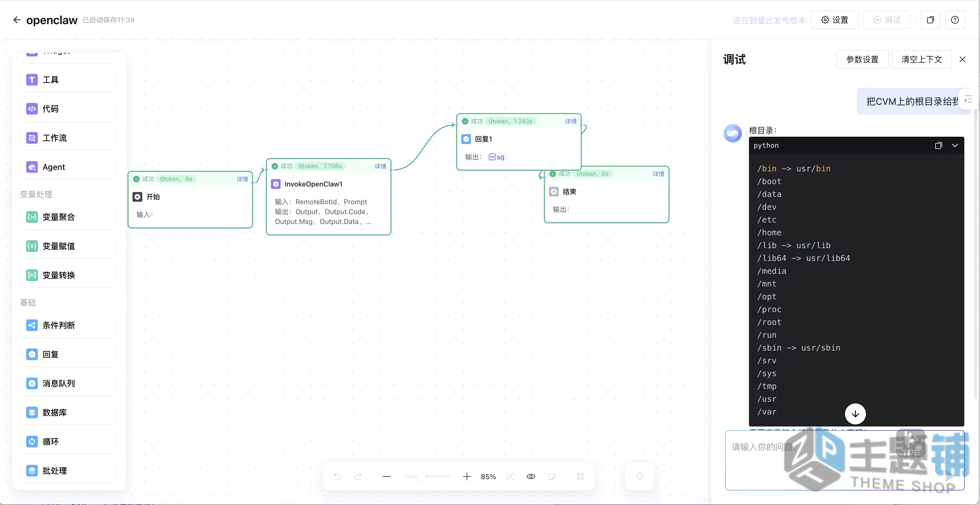This screenshot has height=505, width=980.
Task: Click the grid layout icon in the toolbar
Action: [580, 476]
